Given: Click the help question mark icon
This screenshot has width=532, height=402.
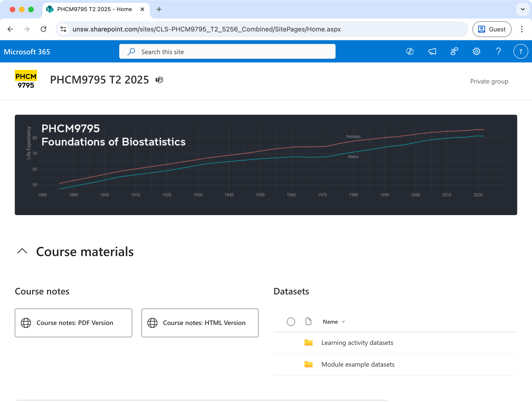Looking at the screenshot, I should [498, 52].
